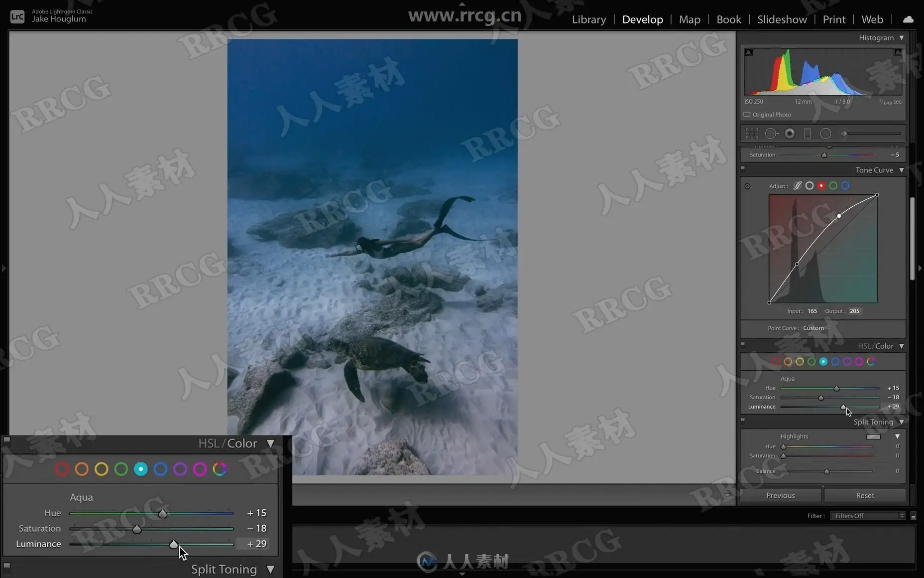Select All-colors circle in right HSL panel
Image resolution: width=924 pixels, height=578 pixels.
(871, 362)
